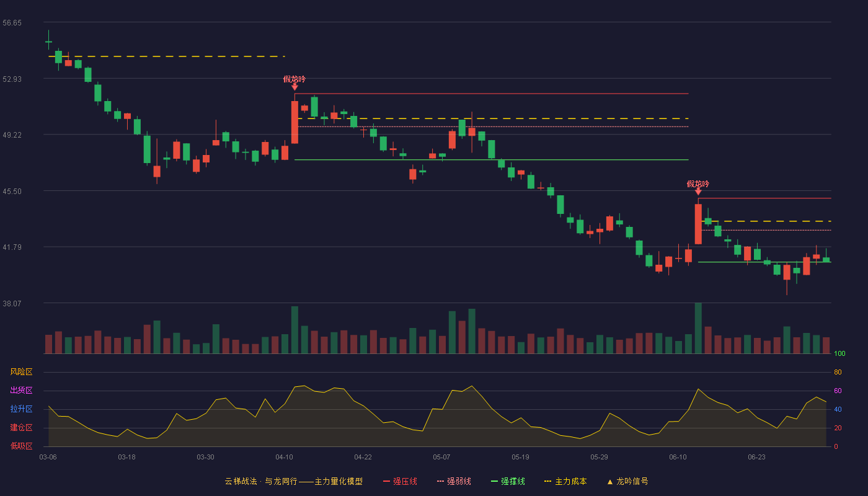Click the 03-06 date label
Screen dimensions: 868x496
pos(48,457)
